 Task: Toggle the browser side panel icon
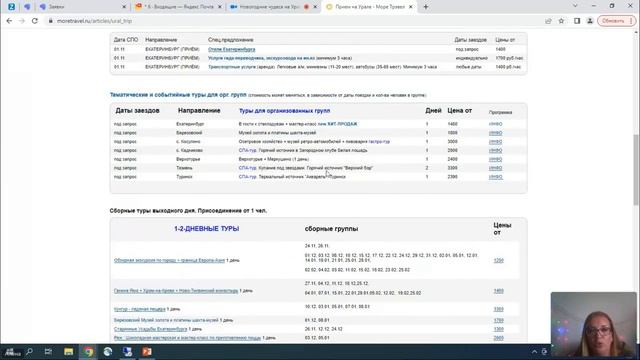pyautogui.click(x=577, y=21)
